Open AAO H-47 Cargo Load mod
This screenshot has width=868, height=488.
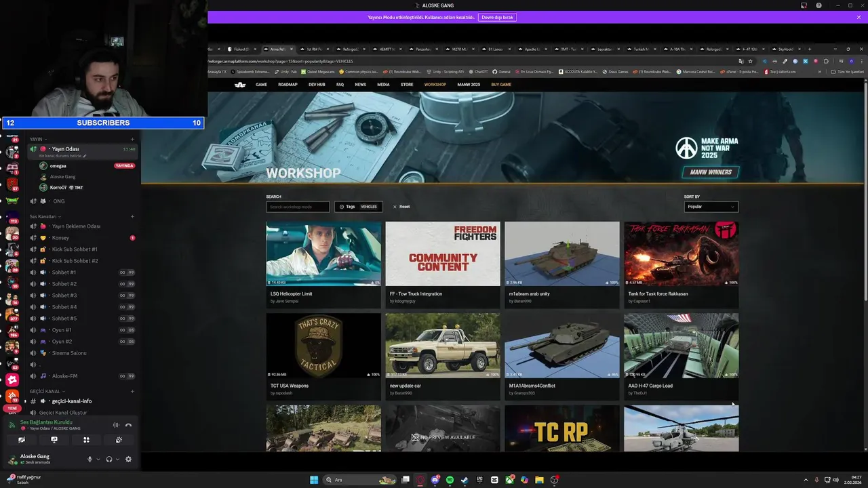coord(682,356)
